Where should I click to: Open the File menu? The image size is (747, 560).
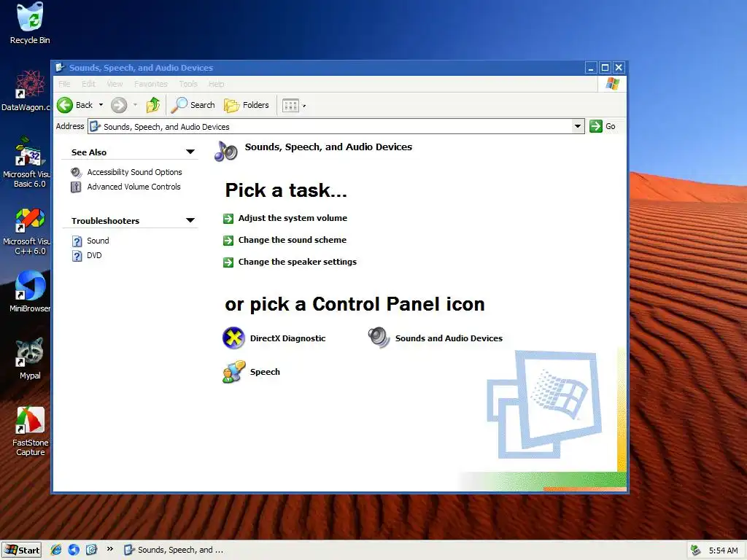pyautogui.click(x=64, y=84)
